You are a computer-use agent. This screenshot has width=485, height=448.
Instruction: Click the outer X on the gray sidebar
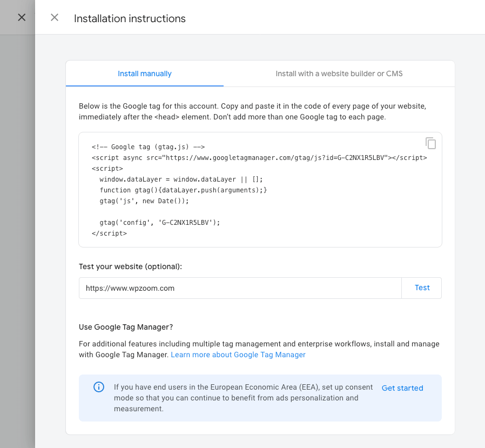pos(22,18)
